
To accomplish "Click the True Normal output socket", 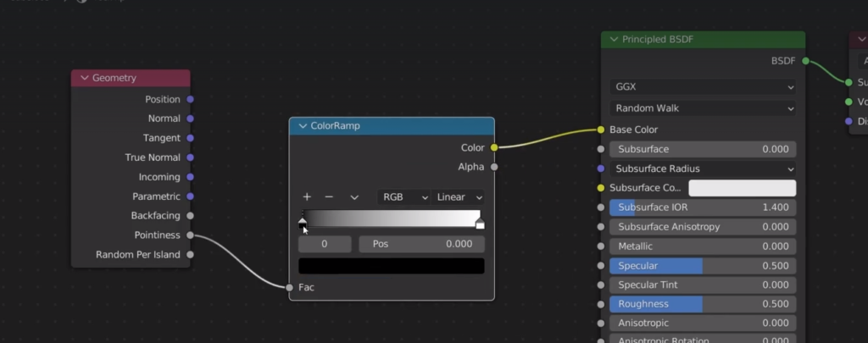I will coord(191,158).
